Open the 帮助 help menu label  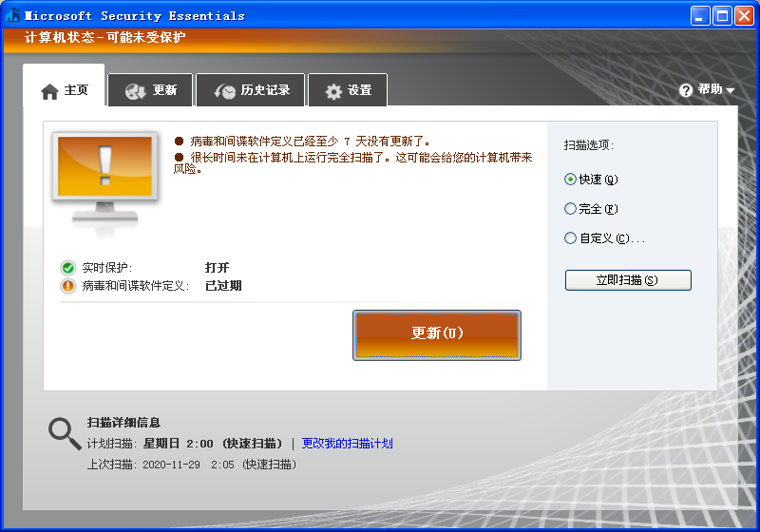tap(710, 89)
